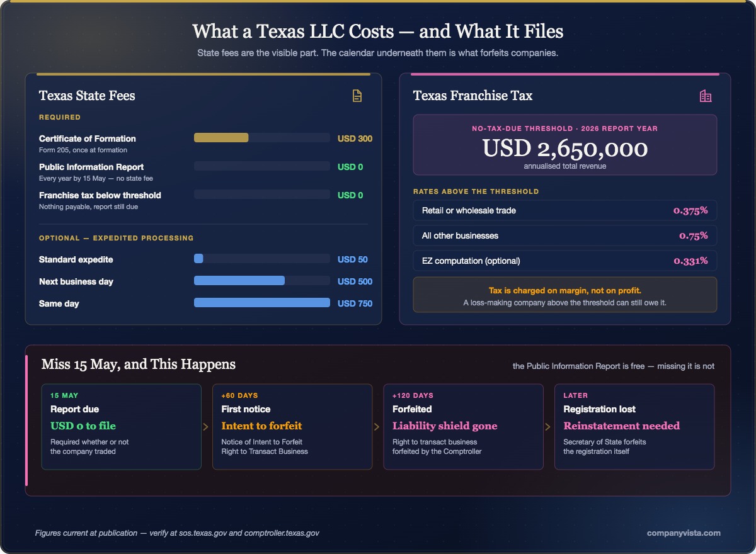Click the Next business day label
756x554 pixels.
[76, 281]
